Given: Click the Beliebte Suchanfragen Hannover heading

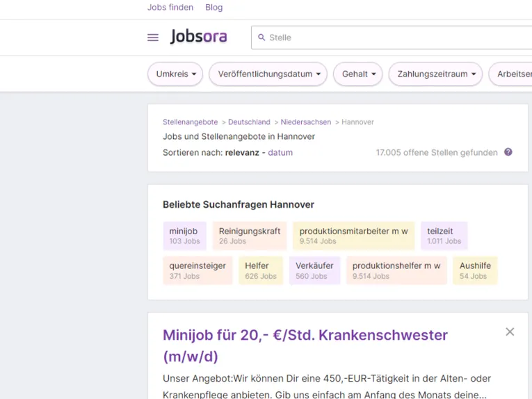Looking at the screenshot, I should coord(239,205).
